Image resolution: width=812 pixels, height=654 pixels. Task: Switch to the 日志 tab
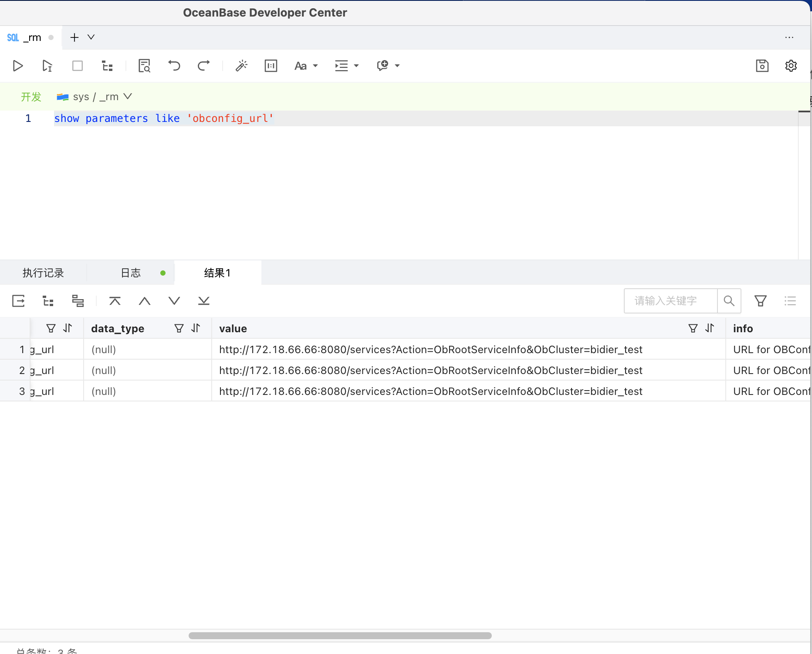(x=131, y=273)
